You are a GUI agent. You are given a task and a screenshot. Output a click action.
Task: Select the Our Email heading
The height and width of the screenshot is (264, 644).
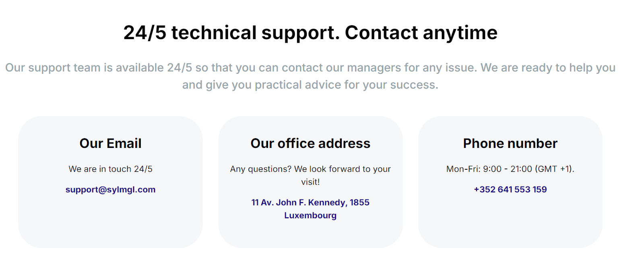click(x=110, y=143)
